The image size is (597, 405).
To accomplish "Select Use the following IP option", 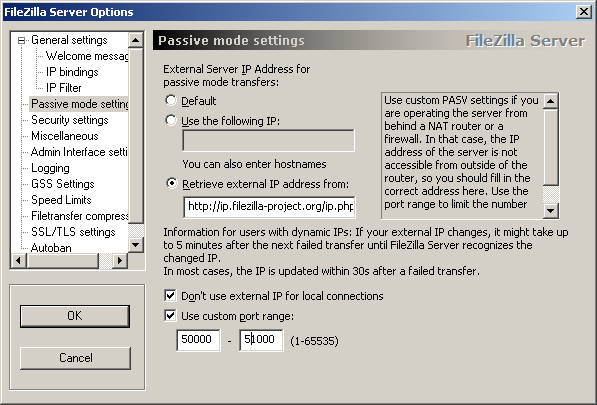I will coord(171,121).
